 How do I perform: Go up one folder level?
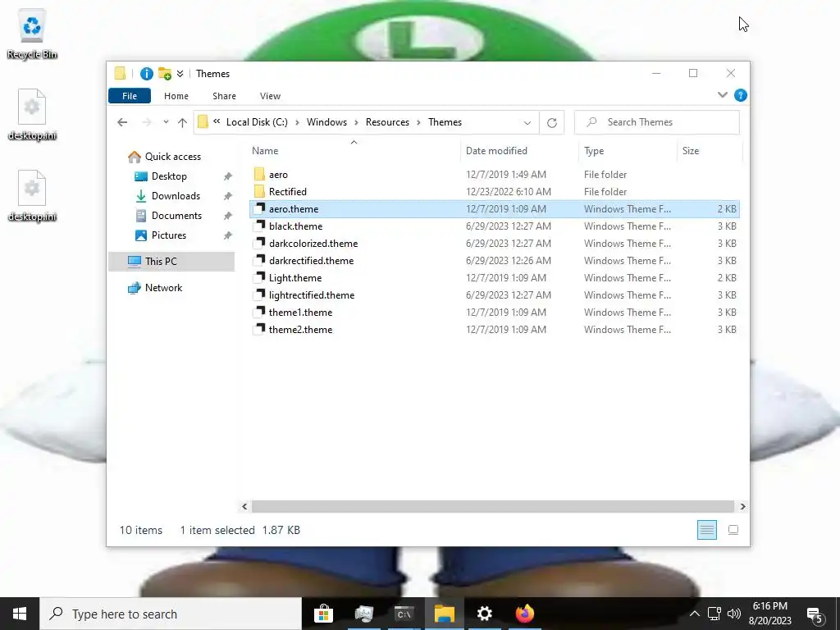pyautogui.click(x=182, y=123)
